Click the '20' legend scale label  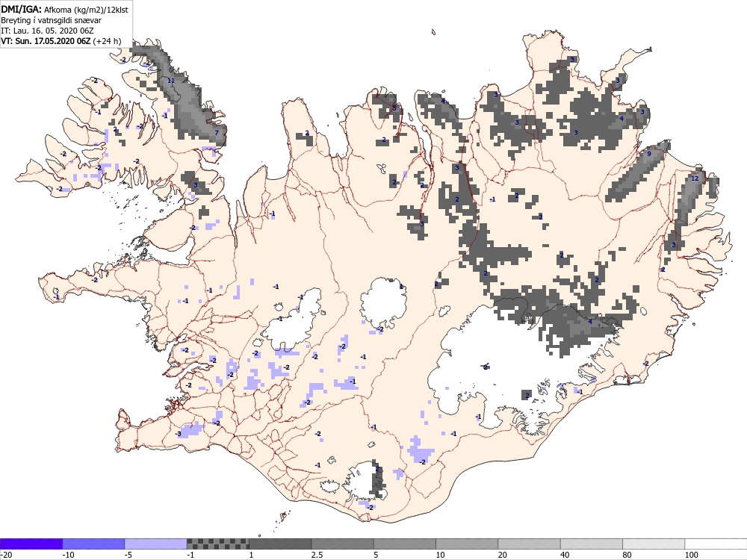point(503,555)
